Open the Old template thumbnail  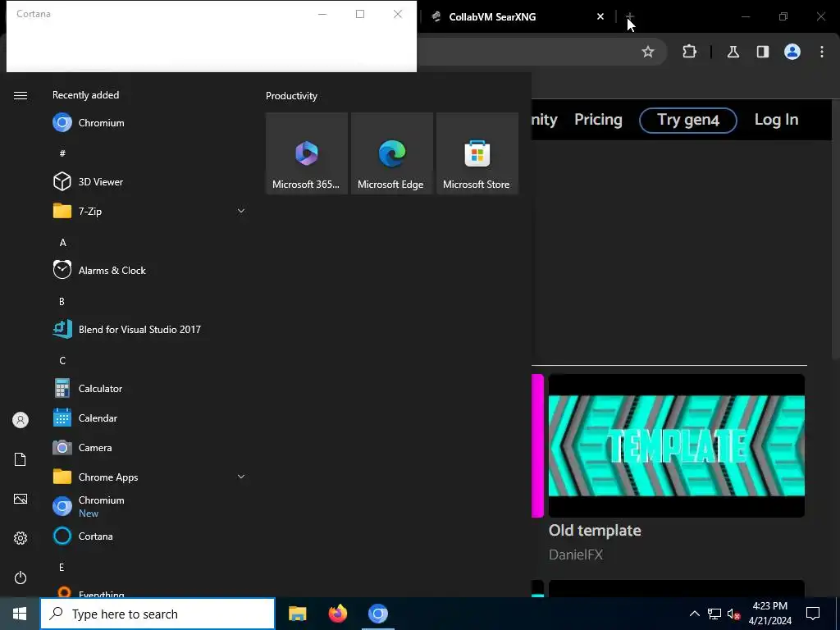coord(677,445)
